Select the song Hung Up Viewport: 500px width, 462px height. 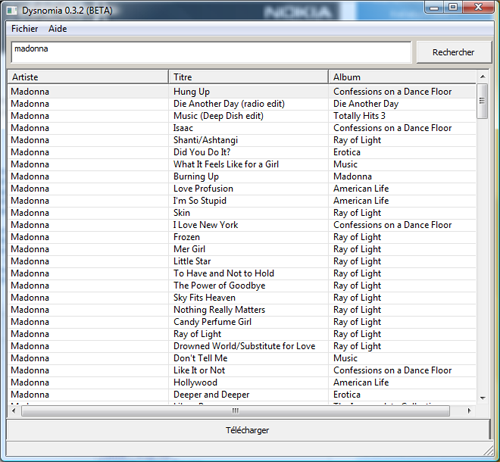click(x=191, y=92)
